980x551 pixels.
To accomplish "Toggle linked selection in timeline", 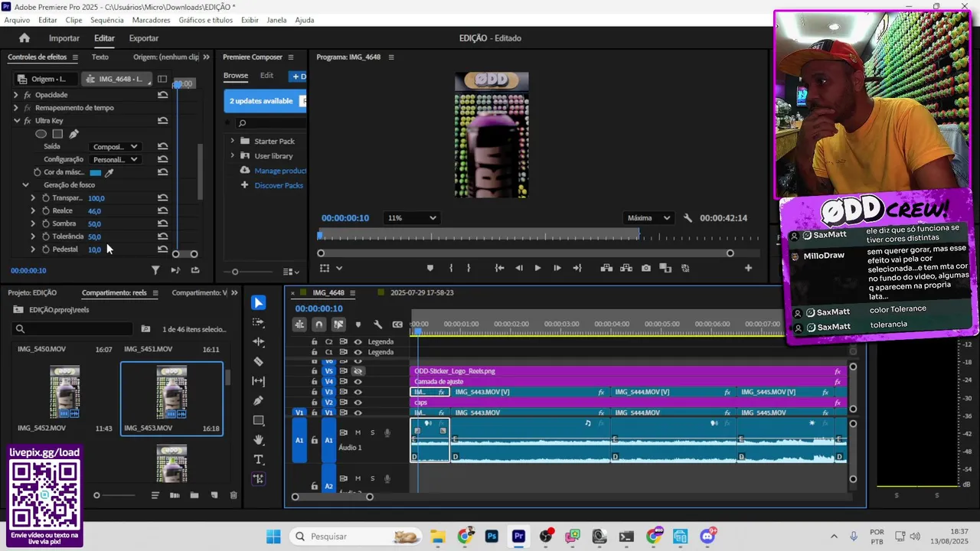I will point(338,324).
